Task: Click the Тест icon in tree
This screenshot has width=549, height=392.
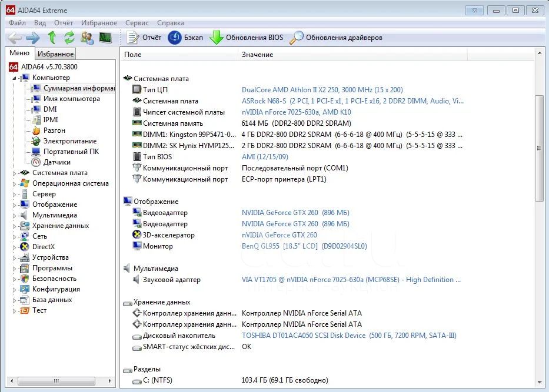Action: pyautogui.click(x=25, y=310)
